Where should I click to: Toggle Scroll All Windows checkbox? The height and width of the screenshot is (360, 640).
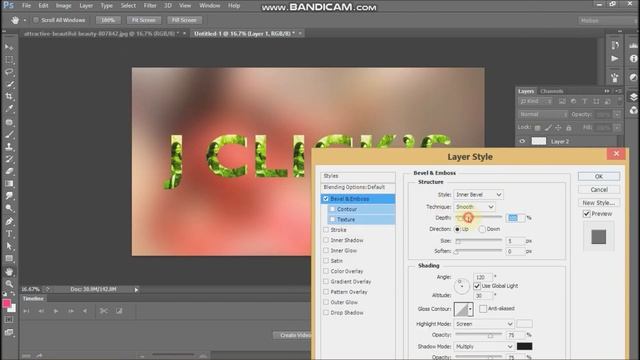pos(36,20)
